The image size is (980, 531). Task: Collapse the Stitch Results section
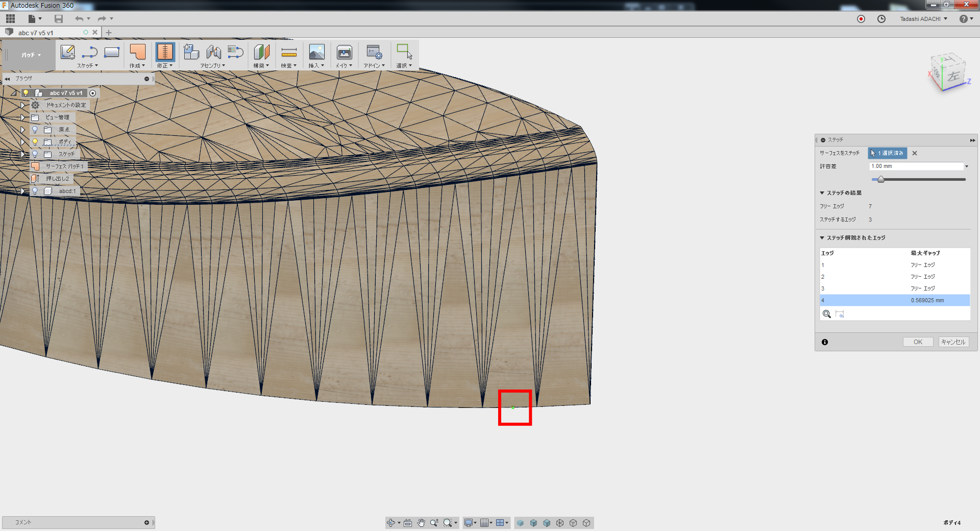click(822, 193)
